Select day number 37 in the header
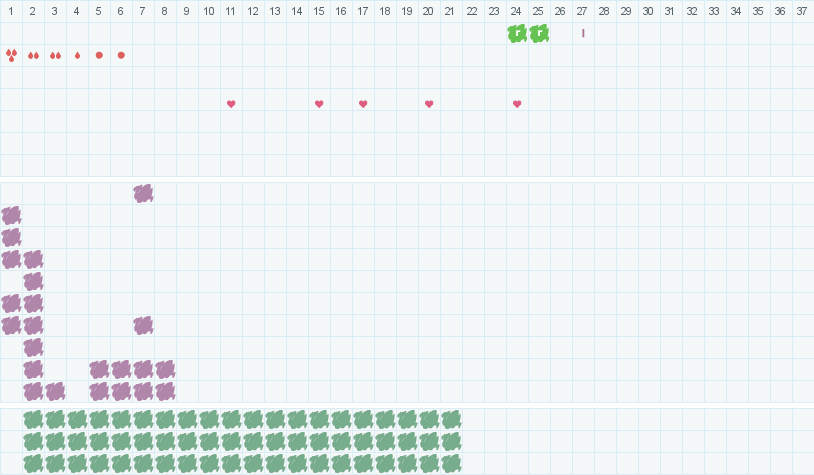 click(x=802, y=11)
